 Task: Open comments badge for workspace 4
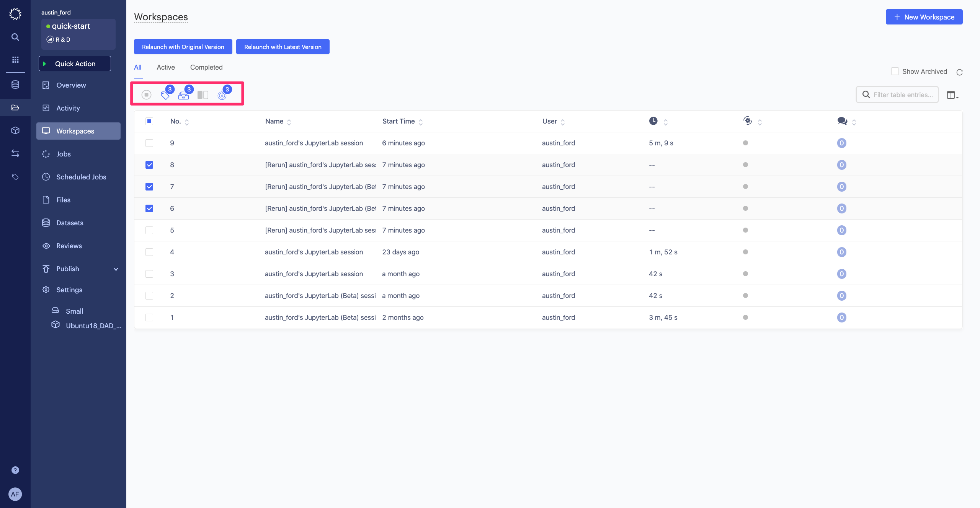(x=841, y=252)
